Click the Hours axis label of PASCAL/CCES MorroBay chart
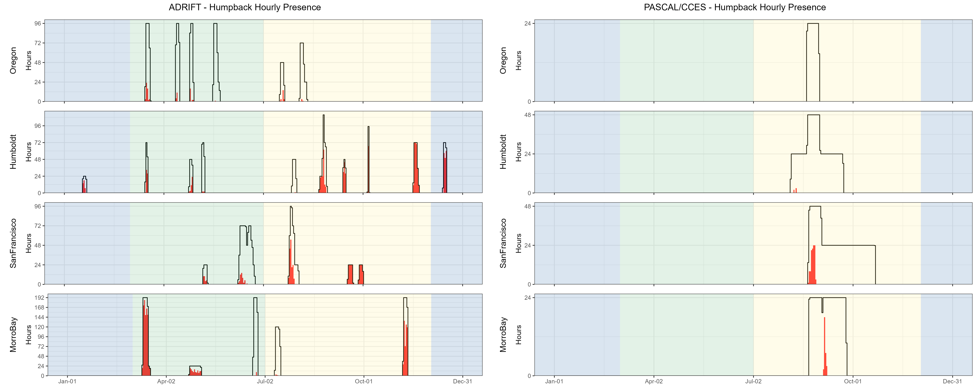The height and width of the screenshot is (392, 980). [x=519, y=335]
